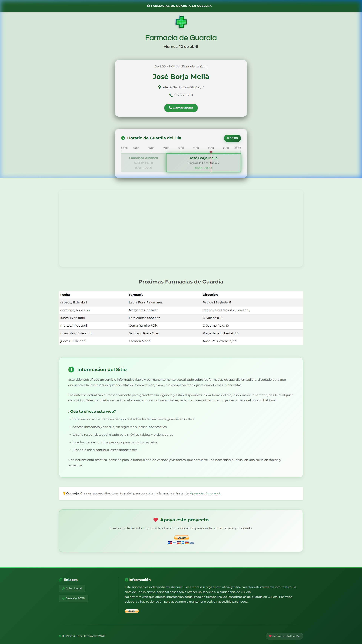Click the plus-circle icon in top header bar

point(148,6)
